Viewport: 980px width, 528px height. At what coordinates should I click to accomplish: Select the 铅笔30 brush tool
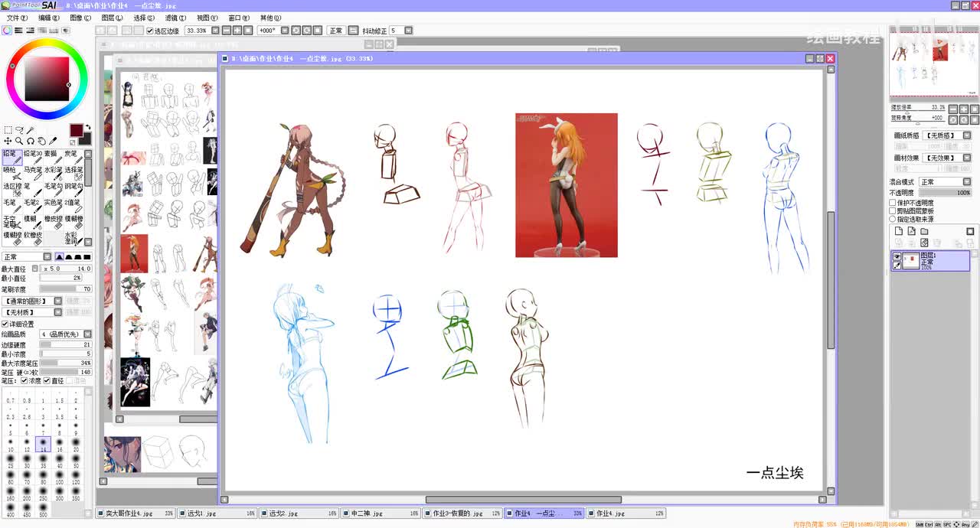click(33, 158)
